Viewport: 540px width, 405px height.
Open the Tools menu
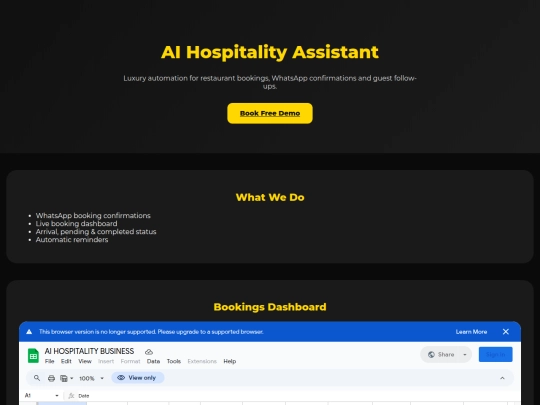174,361
